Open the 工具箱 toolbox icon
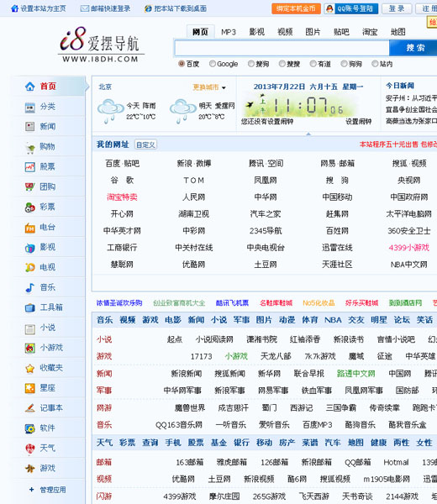Screen dimensions: 437x504 coord(30,307)
